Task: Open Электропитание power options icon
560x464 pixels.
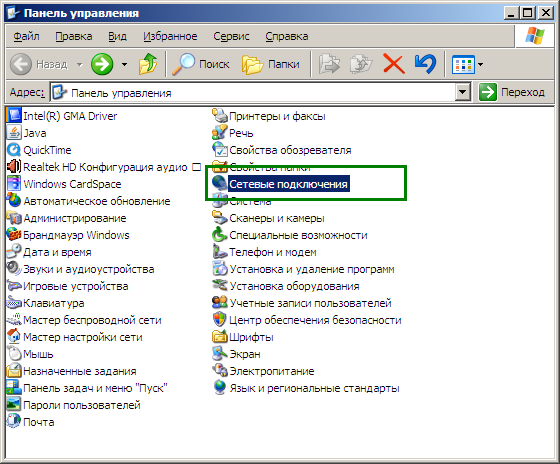Action: coord(220,371)
